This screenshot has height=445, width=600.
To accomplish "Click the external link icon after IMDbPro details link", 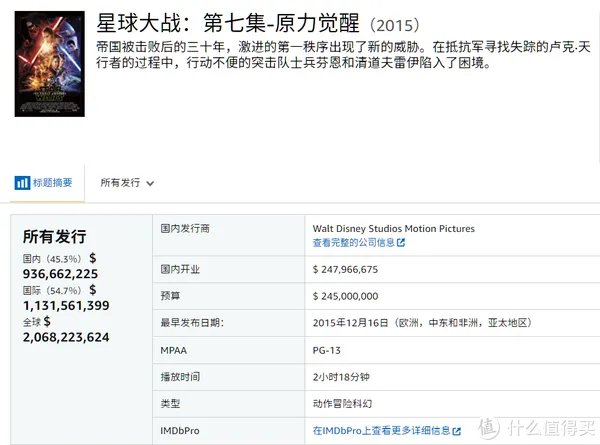I will pyautogui.click(x=456, y=431).
